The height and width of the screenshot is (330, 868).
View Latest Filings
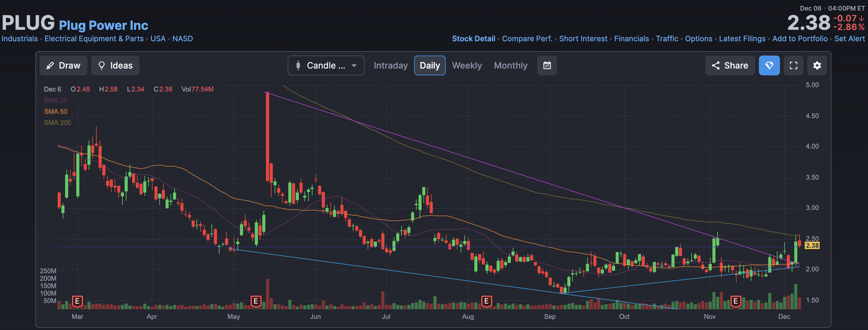point(742,39)
